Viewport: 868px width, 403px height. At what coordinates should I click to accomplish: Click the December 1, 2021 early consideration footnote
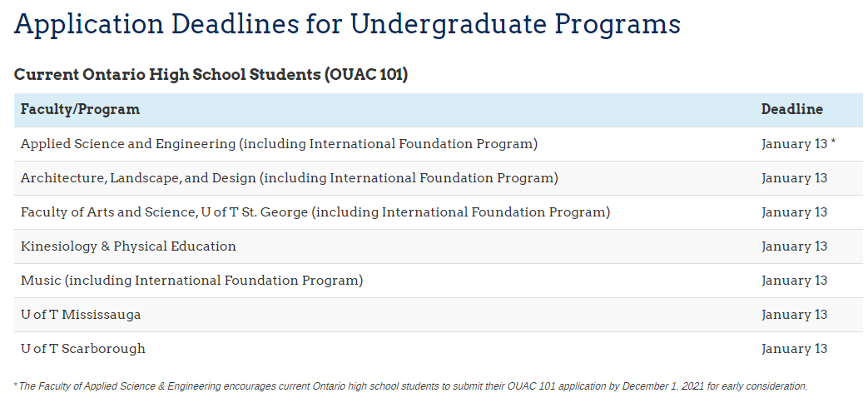tap(411, 386)
